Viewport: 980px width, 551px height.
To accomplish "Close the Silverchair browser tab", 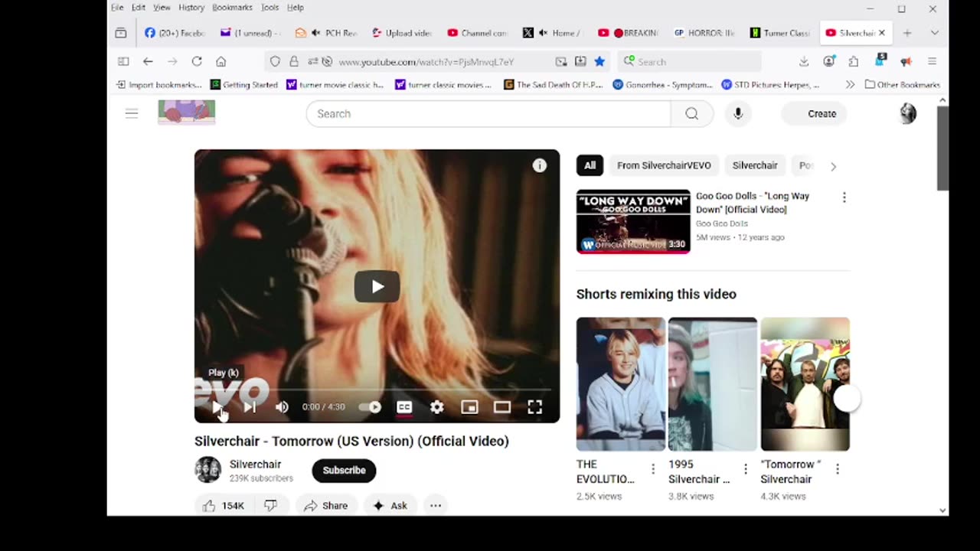I will coord(882,33).
